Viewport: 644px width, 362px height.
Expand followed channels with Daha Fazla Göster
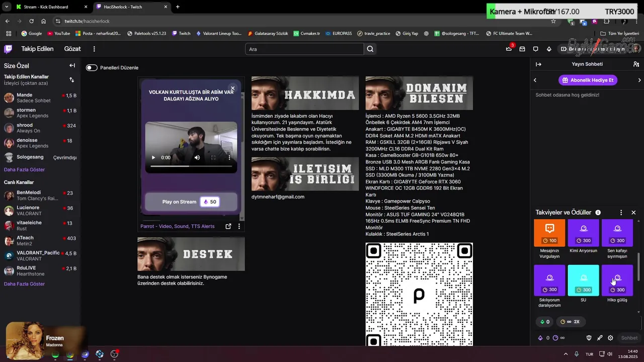point(24,169)
